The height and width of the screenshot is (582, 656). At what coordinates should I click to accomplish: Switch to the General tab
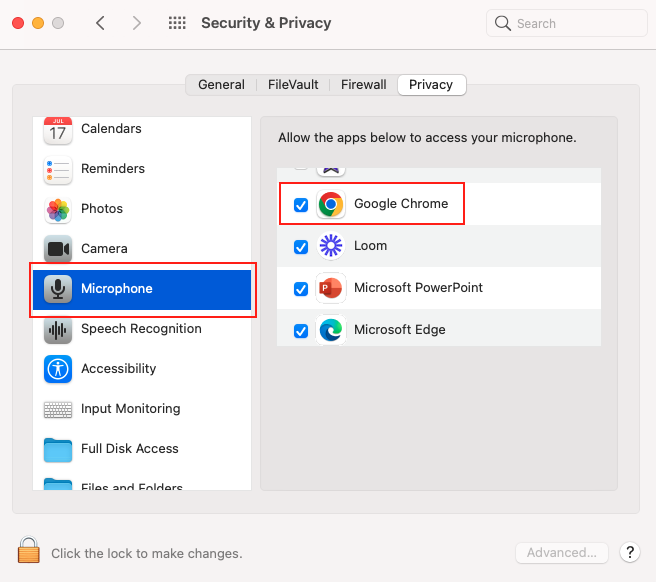[x=221, y=85]
